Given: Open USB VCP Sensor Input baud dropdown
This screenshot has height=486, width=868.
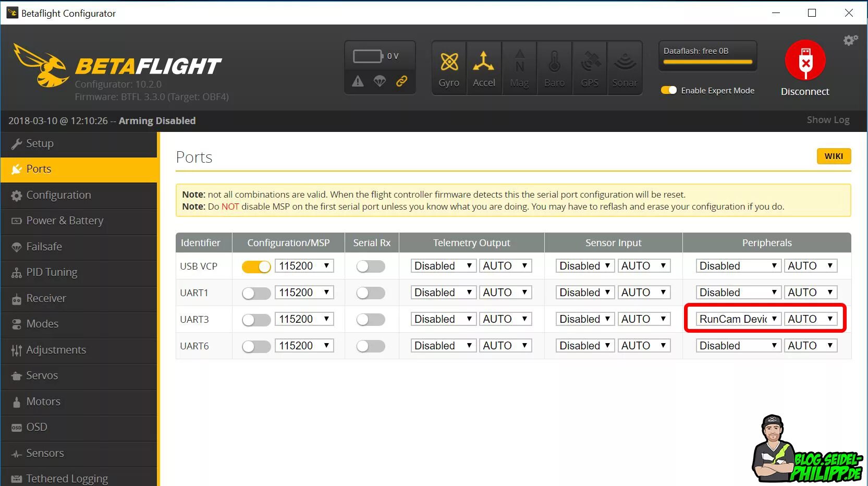Looking at the screenshot, I should click(644, 266).
